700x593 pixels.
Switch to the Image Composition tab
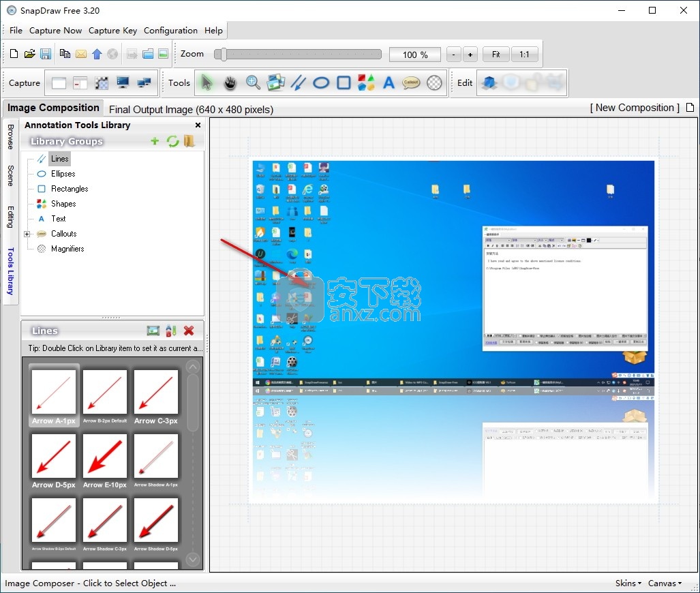pos(53,108)
